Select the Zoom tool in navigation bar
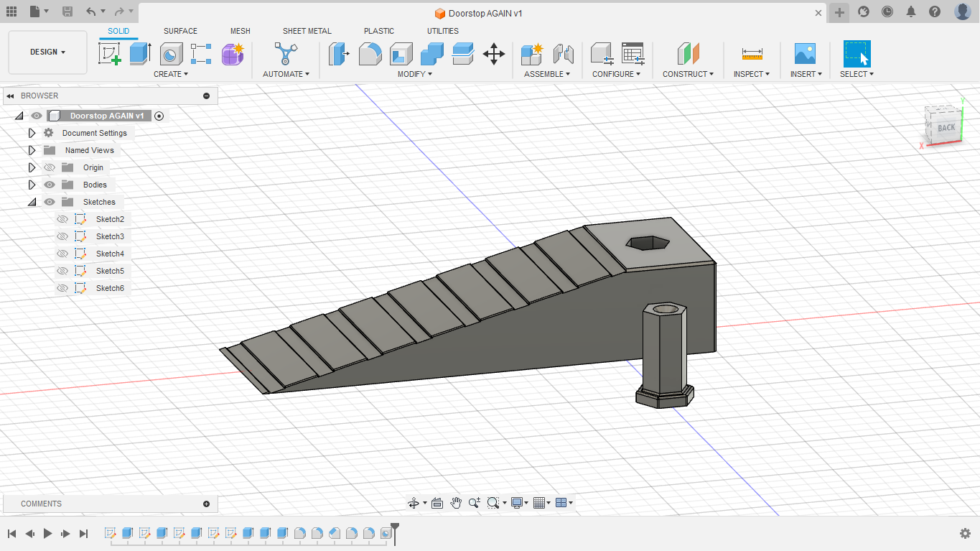The image size is (980, 551). tap(475, 502)
